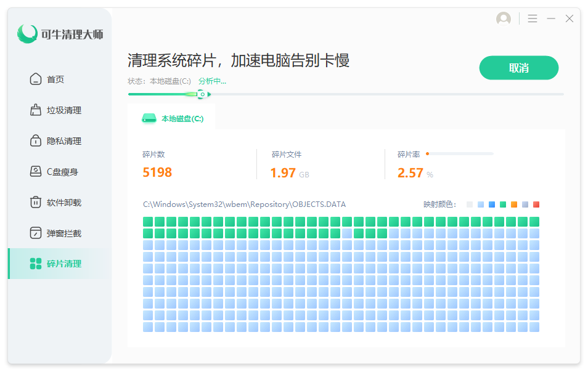Select the orange 映射颜色 legend swatch
The height and width of the screenshot is (372, 588).
click(x=514, y=204)
